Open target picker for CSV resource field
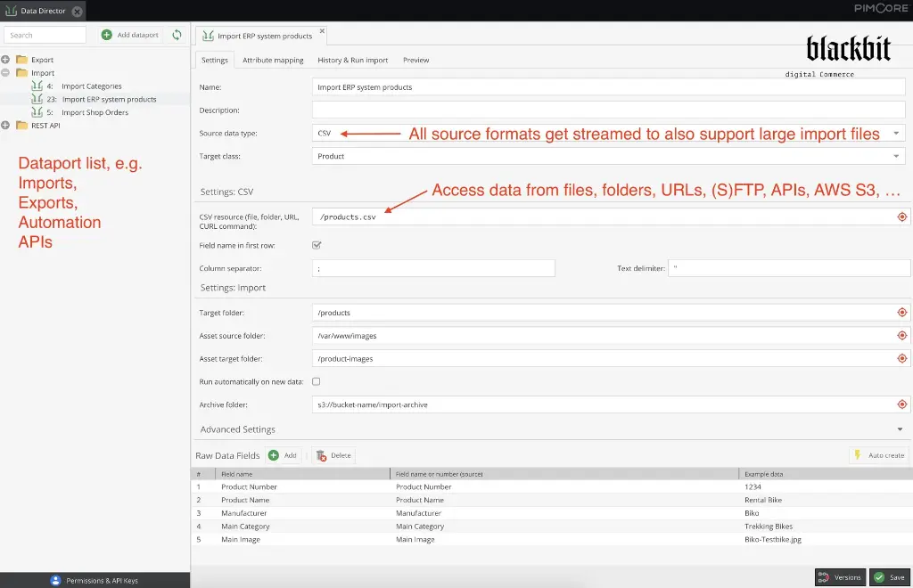This screenshot has width=913, height=588. point(902,217)
